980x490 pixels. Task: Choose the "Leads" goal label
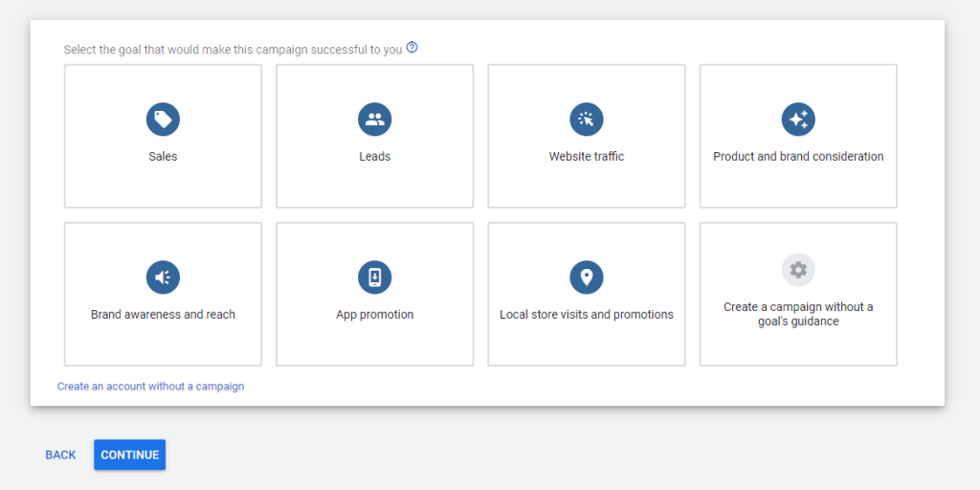pos(375,157)
